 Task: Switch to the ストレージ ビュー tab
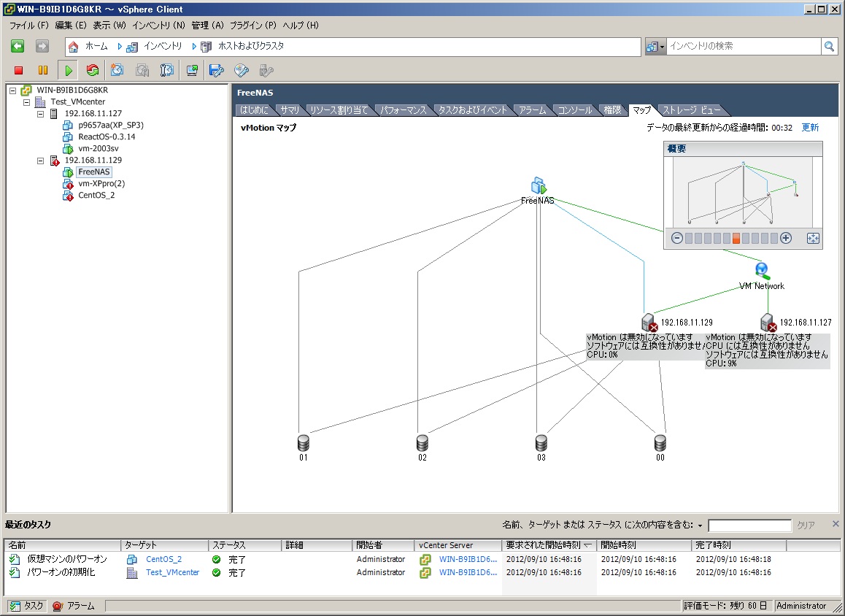click(x=692, y=110)
